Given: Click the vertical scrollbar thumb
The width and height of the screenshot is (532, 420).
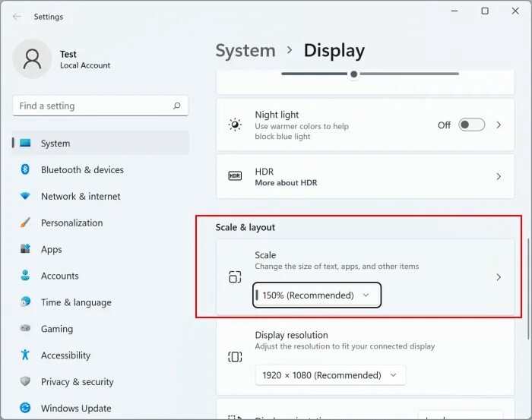Looking at the screenshot, I should point(528,289).
